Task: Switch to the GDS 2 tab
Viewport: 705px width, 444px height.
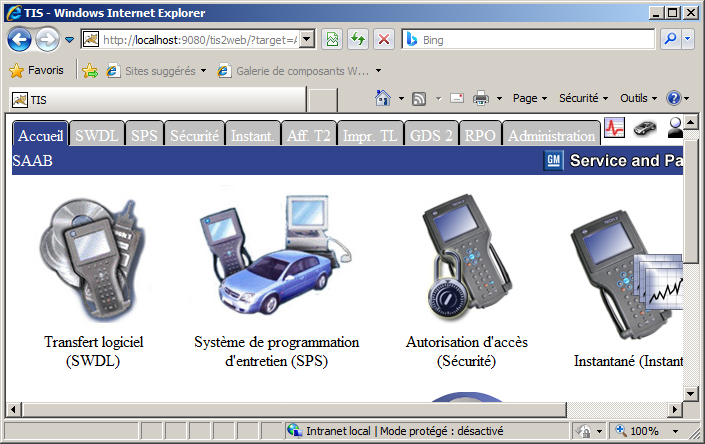Action: pyautogui.click(x=431, y=135)
